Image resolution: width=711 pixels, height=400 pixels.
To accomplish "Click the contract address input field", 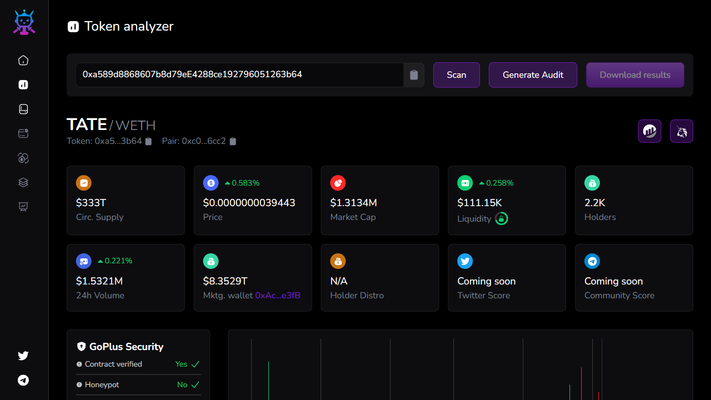I will (239, 75).
